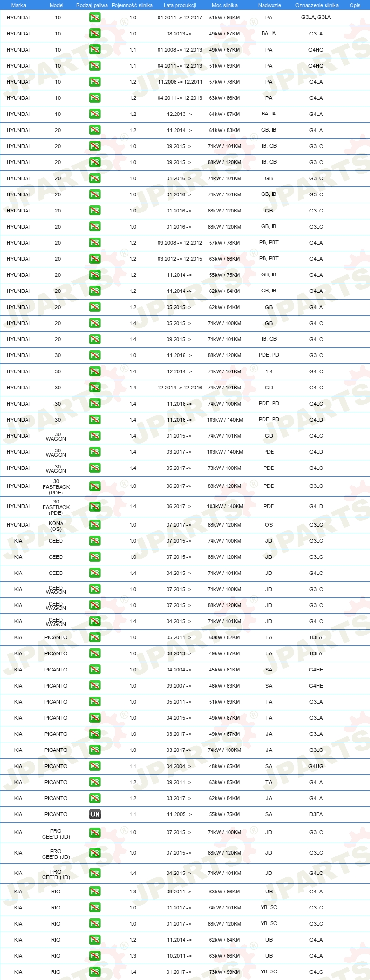This screenshot has height=980, width=370.
Task: Select the '48kW / 65KM' power cell
Action: [x=224, y=766]
